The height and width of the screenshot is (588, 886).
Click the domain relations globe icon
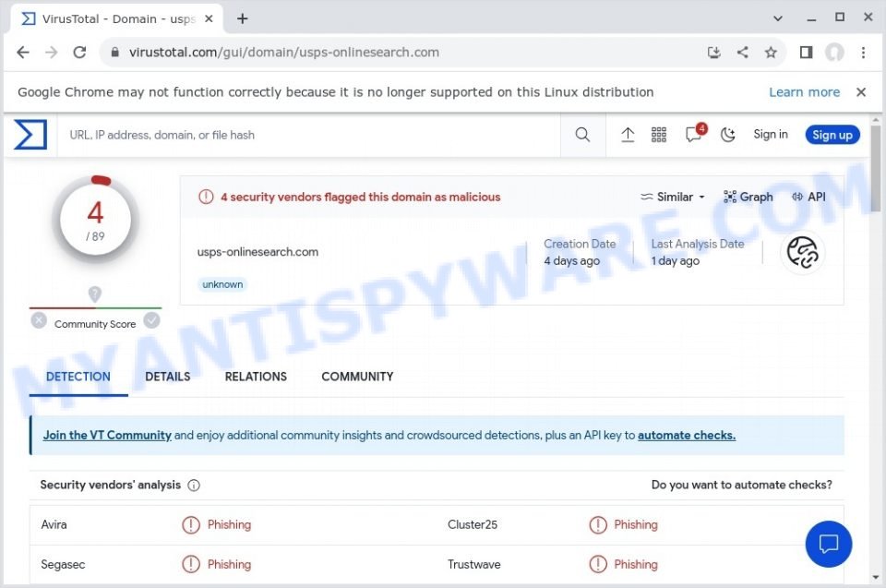click(802, 252)
